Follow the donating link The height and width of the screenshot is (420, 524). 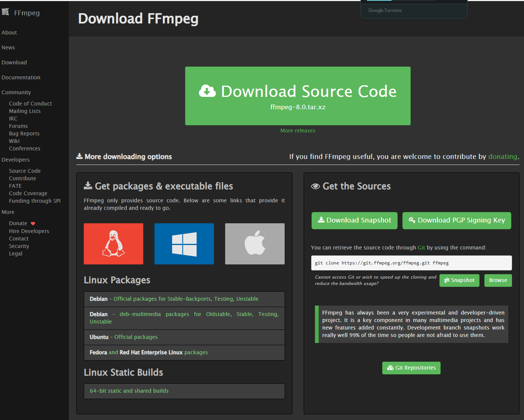click(502, 157)
